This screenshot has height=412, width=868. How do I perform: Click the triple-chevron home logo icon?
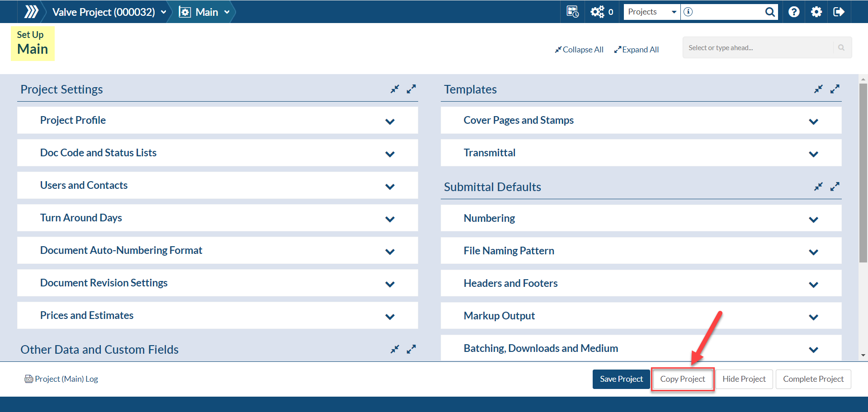coord(31,12)
